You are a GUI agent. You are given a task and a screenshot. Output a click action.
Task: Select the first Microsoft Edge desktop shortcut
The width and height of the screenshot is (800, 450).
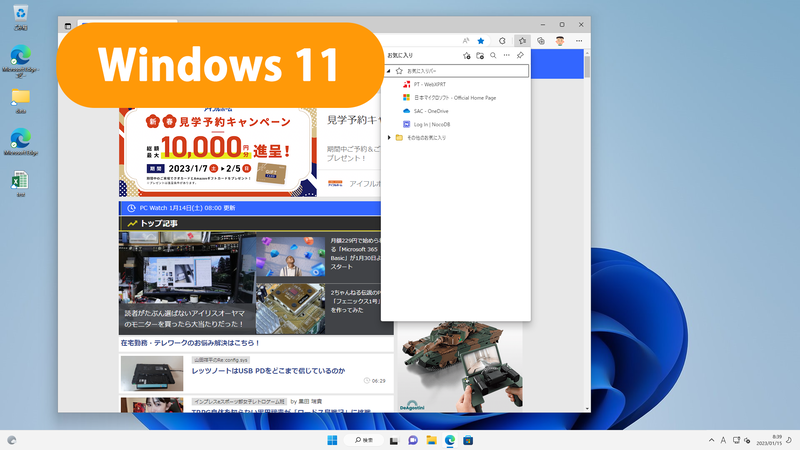pos(20,61)
